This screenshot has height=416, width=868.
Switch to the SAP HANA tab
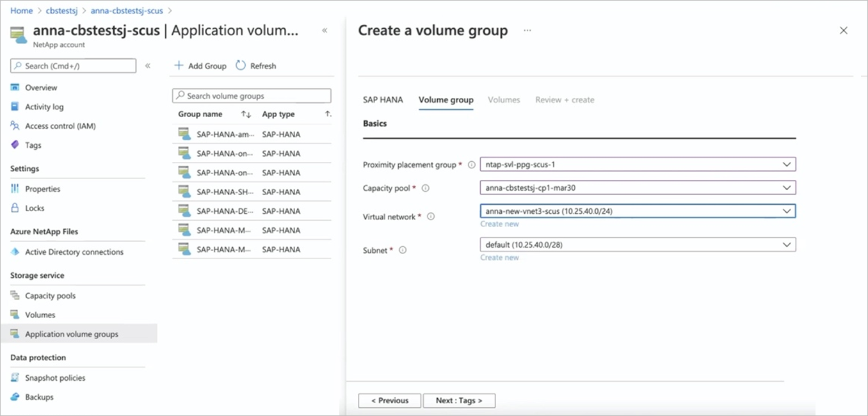383,100
